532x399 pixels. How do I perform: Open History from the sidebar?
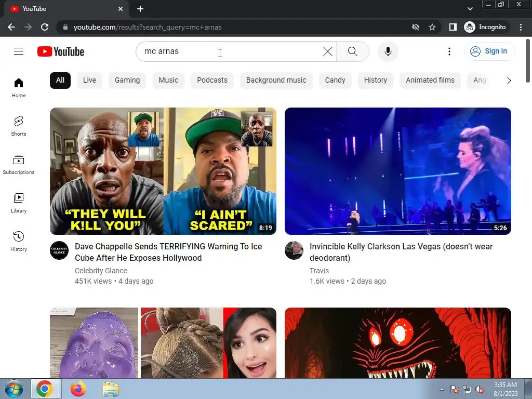coord(19,241)
